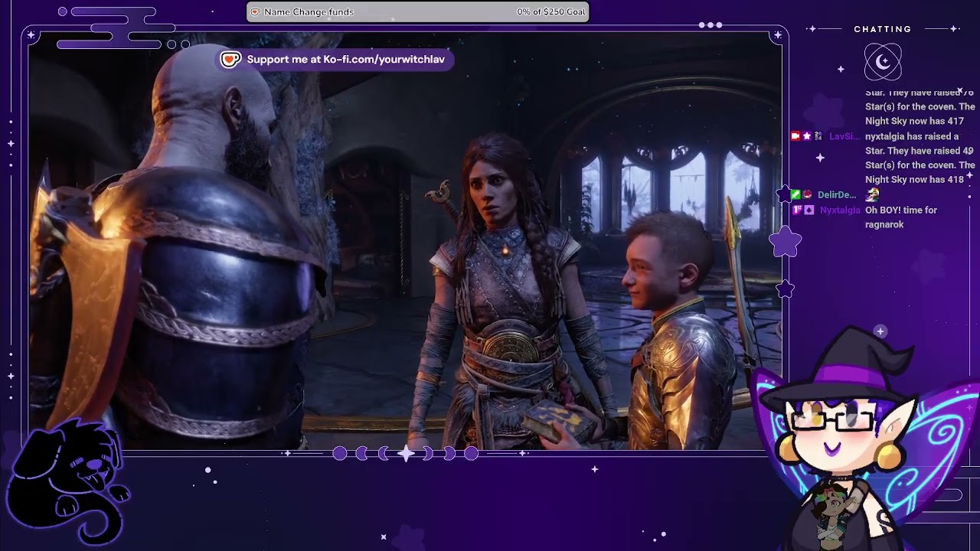Click the purple star badge beside LavSi
This screenshot has width=980, height=551.
pos(807,136)
